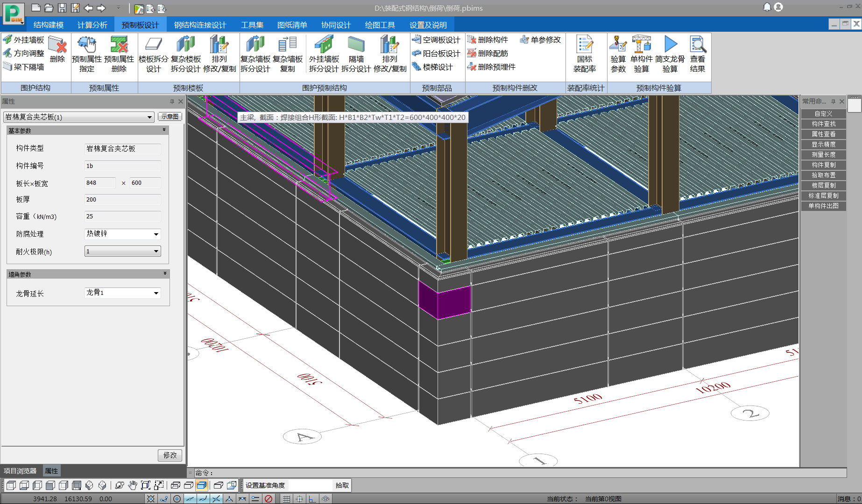The width and height of the screenshot is (862, 504).
Task: Select the pan hand tool in view toolbar
Action: [133, 485]
